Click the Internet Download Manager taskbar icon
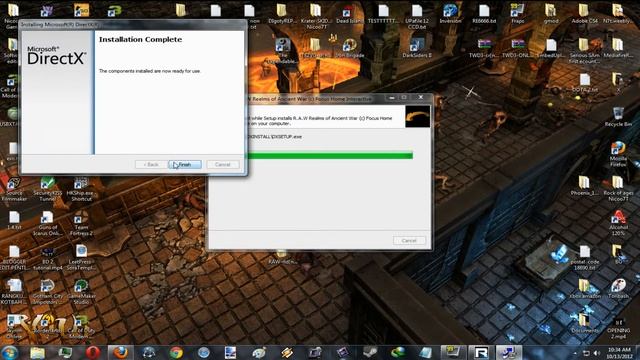 pos(398,353)
